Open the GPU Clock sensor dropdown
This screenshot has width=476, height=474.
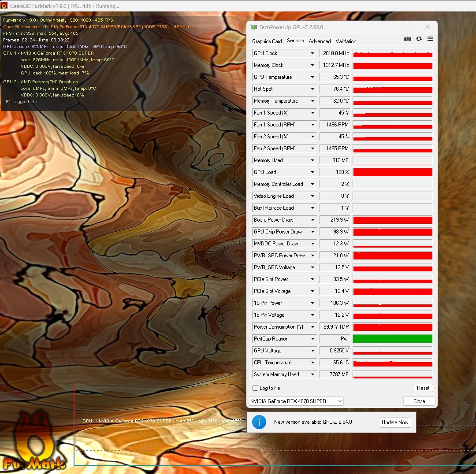pyautogui.click(x=312, y=53)
